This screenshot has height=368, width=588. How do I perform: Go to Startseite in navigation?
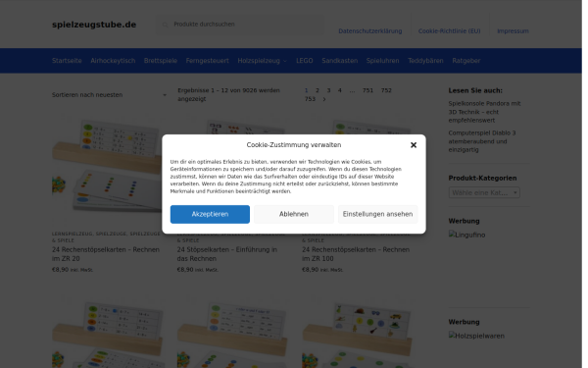pyautogui.click(x=67, y=61)
